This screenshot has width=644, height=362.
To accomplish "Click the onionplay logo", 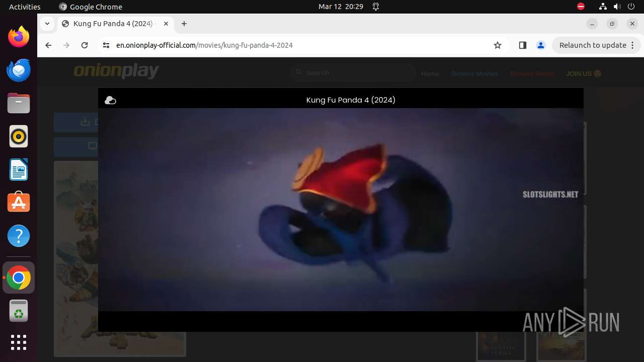I will [x=116, y=71].
